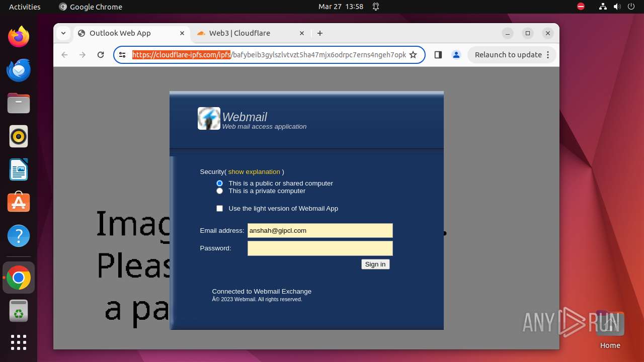Screen dimensions: 644x362
Task: Switch to the Web3 | Cloudflare tab
Action: [251, 33]
